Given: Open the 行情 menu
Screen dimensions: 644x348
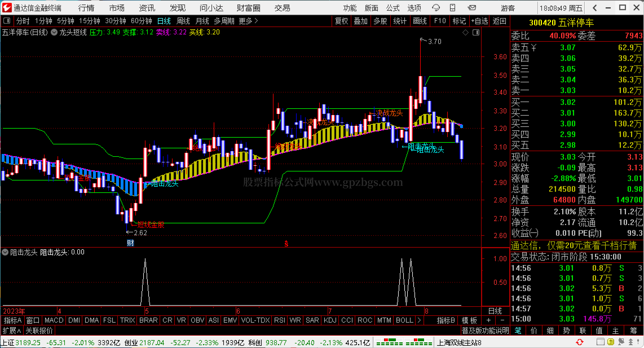Looking at the screenshot, I should tap(86, 8).
